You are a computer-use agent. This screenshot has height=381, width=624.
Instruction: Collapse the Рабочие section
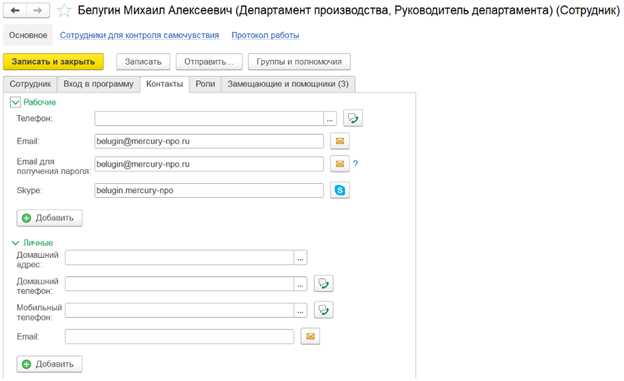coord(15,102)
